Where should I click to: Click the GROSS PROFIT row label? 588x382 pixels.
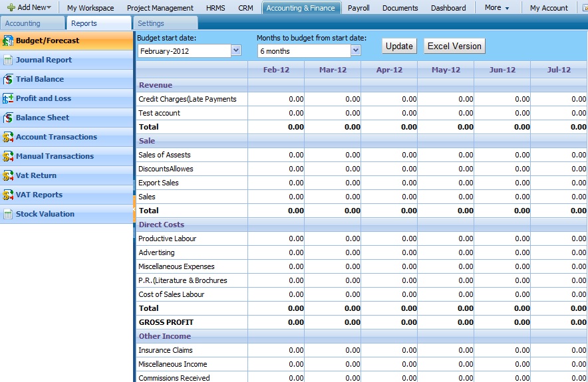pyautogui.click(x=166, y=322)
